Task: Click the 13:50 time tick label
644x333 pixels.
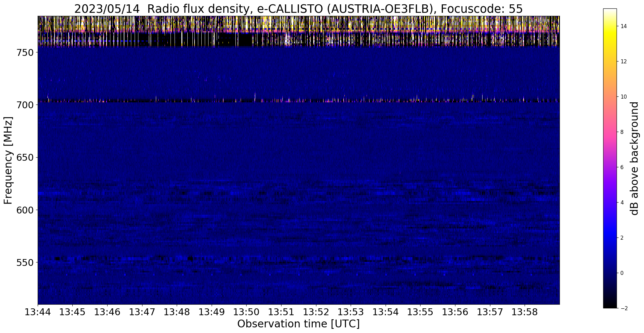Action: coord(247,312)
